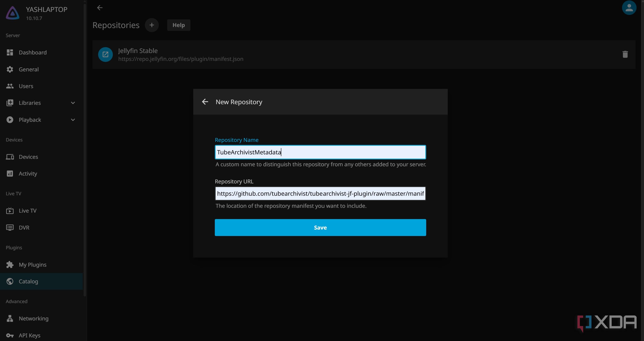Click the 10.10.7 version number

pos(34,18)
